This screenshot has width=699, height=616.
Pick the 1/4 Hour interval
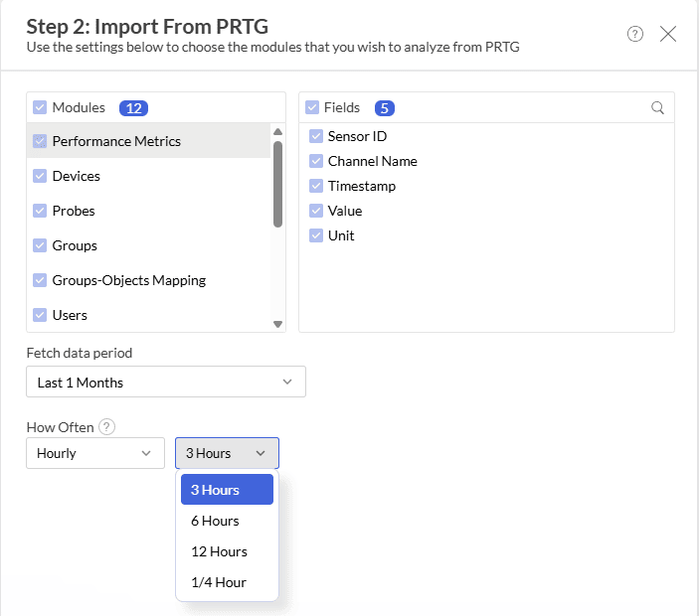tap(219, 582)
